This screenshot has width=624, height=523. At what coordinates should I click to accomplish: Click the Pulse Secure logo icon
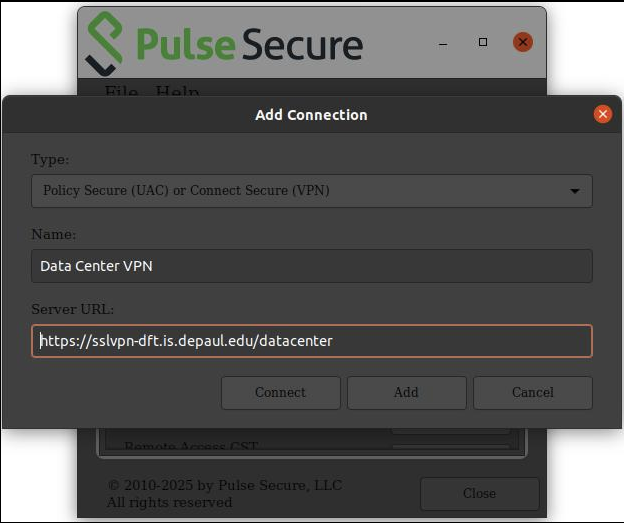pos(105,42)
